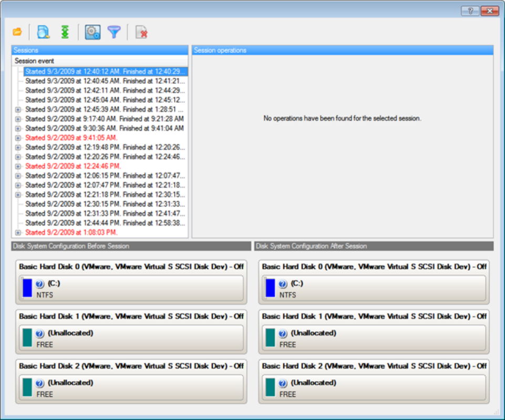The width and height of the screenshot is (505, 420).
Task: Click 'Basic Hard Disk 1' title in After Session
Action: click(374, 316)
